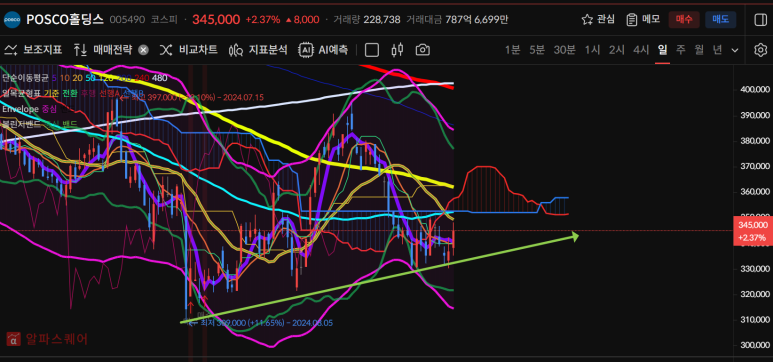Click the 330,000 price axis label
The width and height of the screenshot is (773, 362).
[x=754, y=269]
